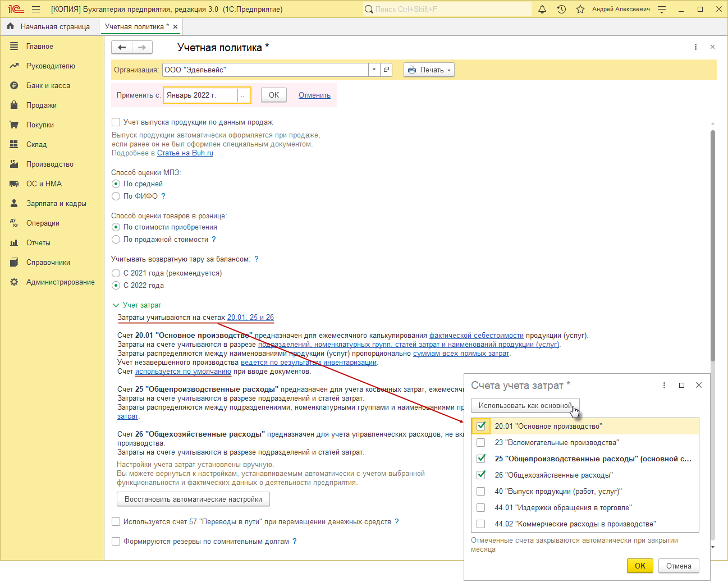The height and width of the screenshot is (582, 728).
Task: Click the global search field
Action: pyautogui.click(x=447, y=9)
